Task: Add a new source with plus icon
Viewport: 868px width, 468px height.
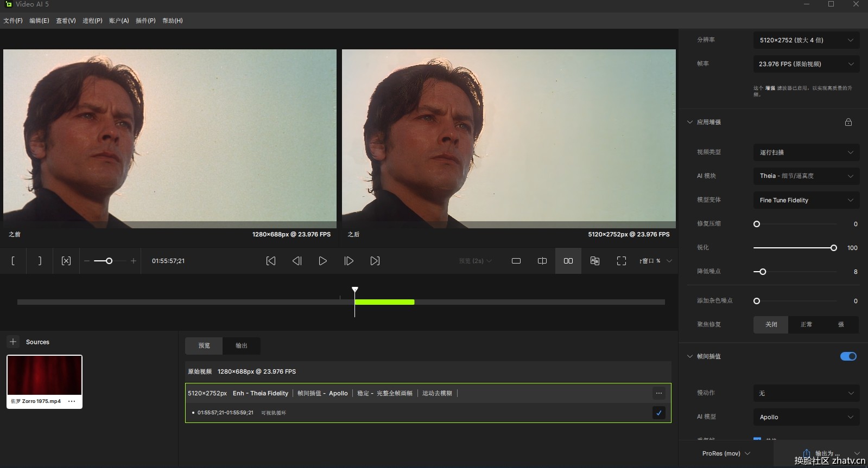Action: click(x=13, y=342)
